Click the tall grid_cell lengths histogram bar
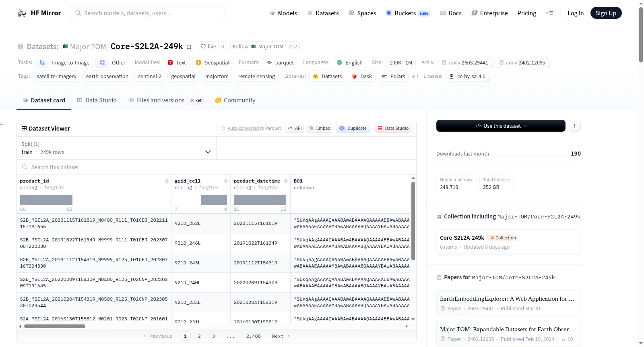644x347 pixels. pos(214,200)
